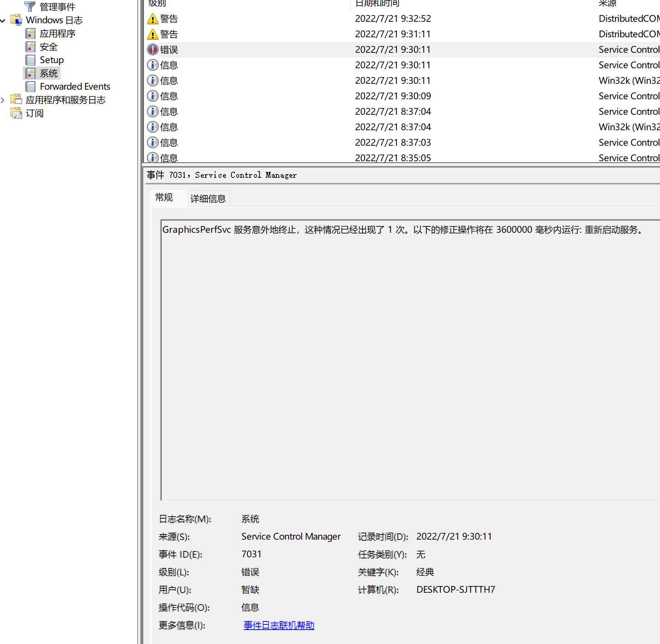The image size is (660, 644).
Task: Sort events by the 日期和时间 column
Action: (x=377, y=4)
